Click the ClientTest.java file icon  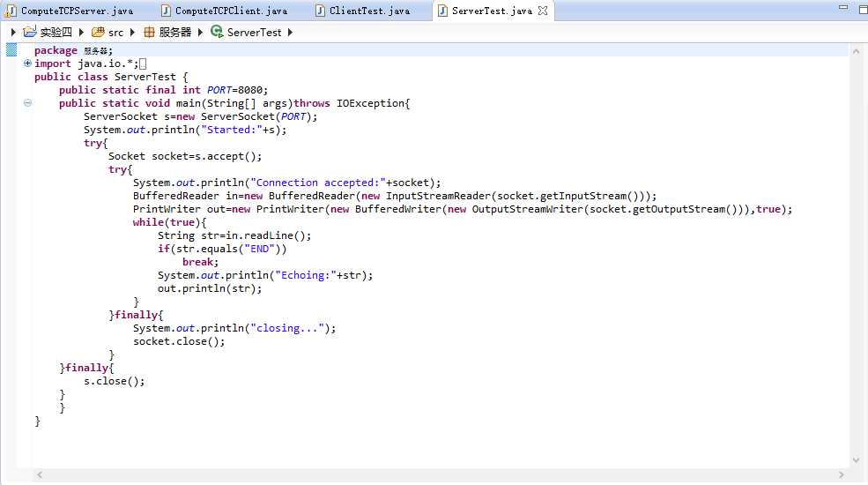320,11
